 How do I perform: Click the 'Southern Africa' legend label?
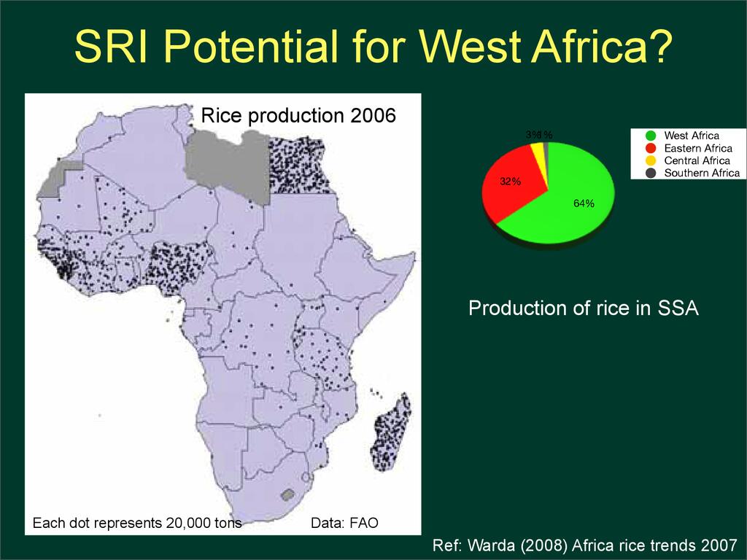click(x=701, y=173)
